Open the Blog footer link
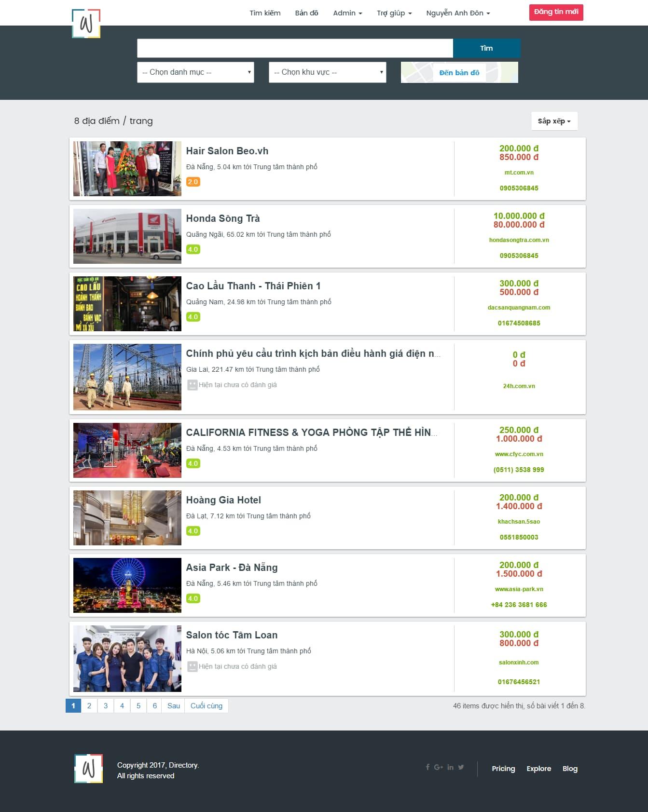The image size is (648, 812). [x=570, y=769]
